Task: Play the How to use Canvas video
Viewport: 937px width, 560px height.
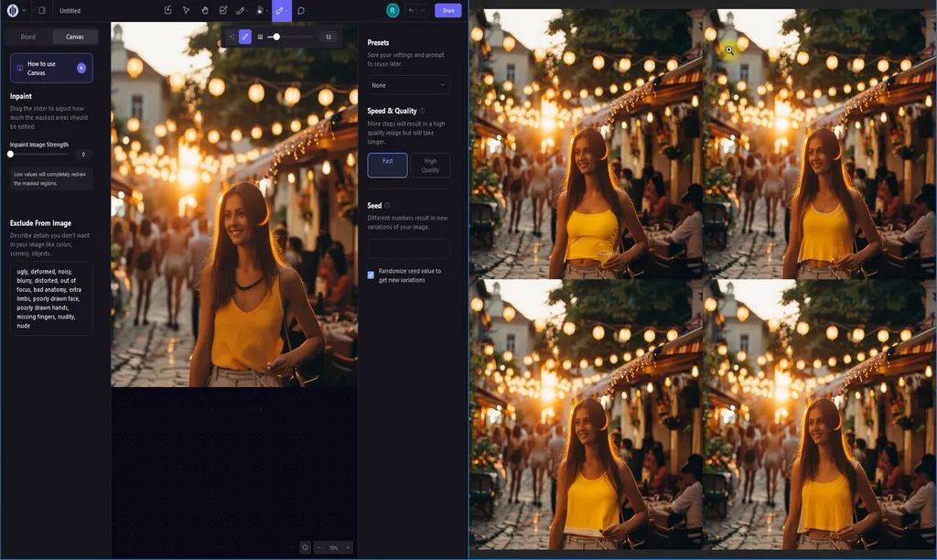Action: point(81,68)
